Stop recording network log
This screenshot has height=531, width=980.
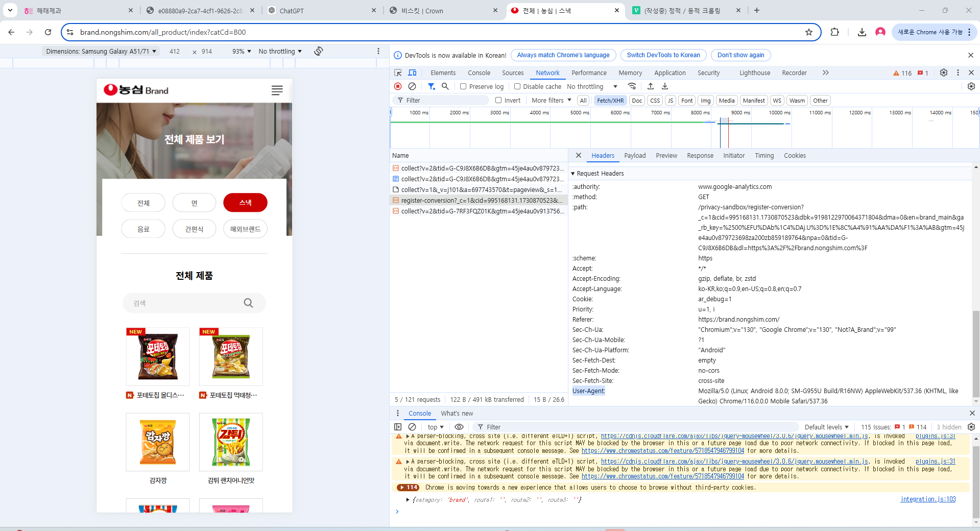tap(398, 86)
